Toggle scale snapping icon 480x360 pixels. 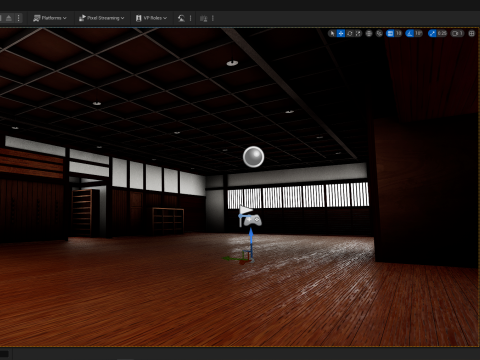click(x=432, y=33)
